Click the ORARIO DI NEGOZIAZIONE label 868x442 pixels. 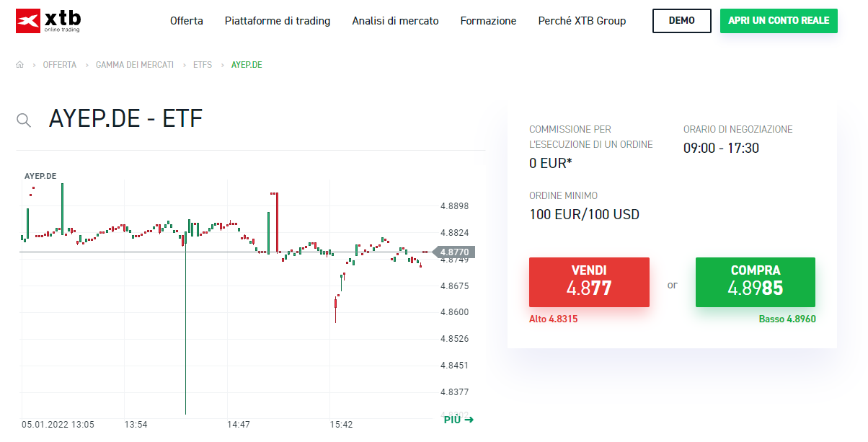click(738, 130)
